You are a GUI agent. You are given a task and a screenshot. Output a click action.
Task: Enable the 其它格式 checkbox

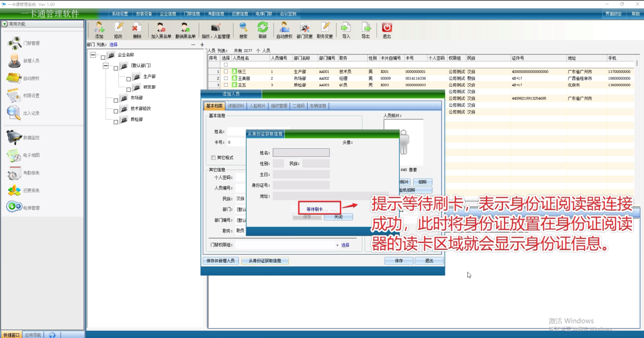click(x=214, y=158)
